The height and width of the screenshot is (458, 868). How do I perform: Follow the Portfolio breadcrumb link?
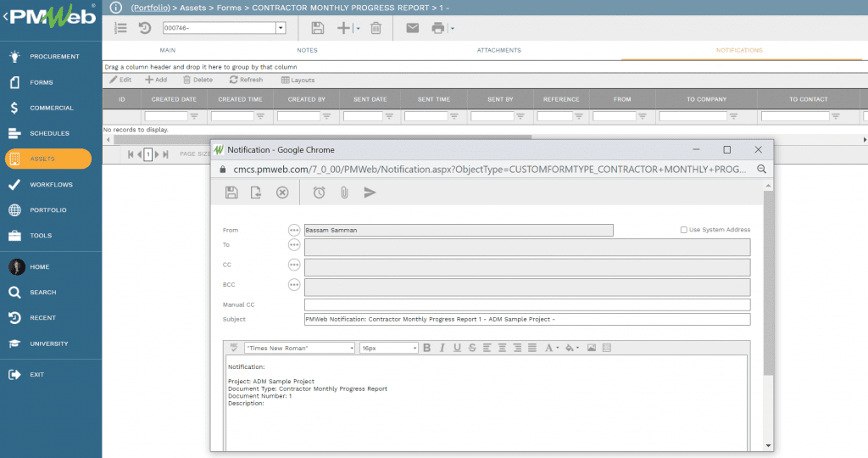tap(151, 8)
